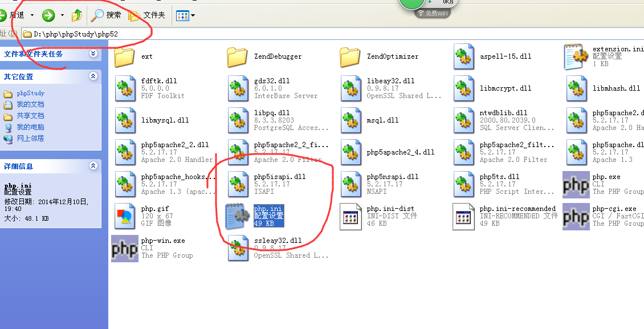Click the green Forward arrow button
The image size is (644, 329).
click(x=48, y=15)
